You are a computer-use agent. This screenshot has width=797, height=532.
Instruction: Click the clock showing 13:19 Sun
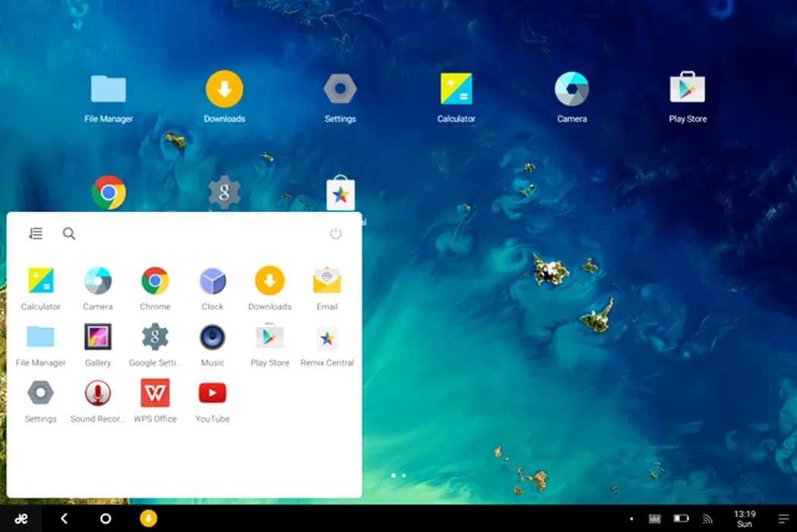click(745, 518)
